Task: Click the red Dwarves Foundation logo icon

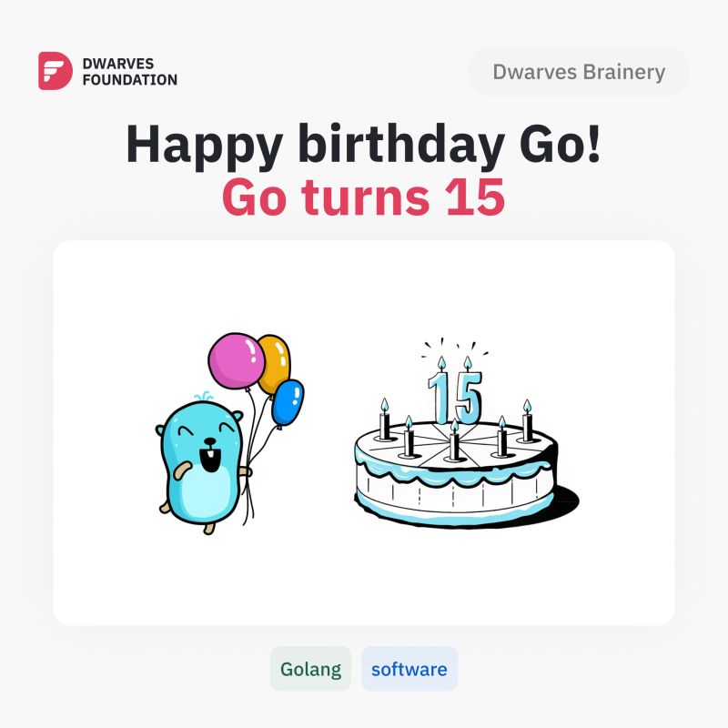Action: tap(56, 71)
